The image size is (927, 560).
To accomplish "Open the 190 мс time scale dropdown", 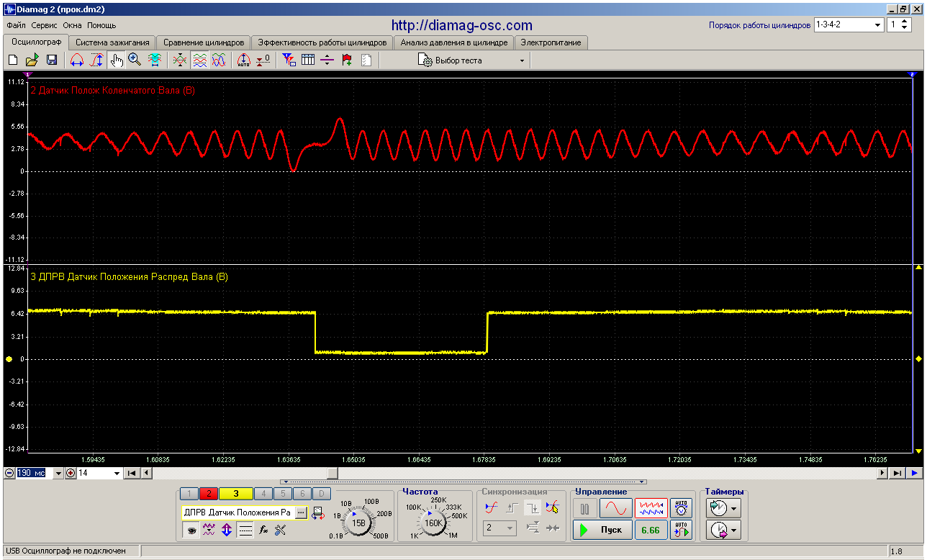I will (58, 473).
